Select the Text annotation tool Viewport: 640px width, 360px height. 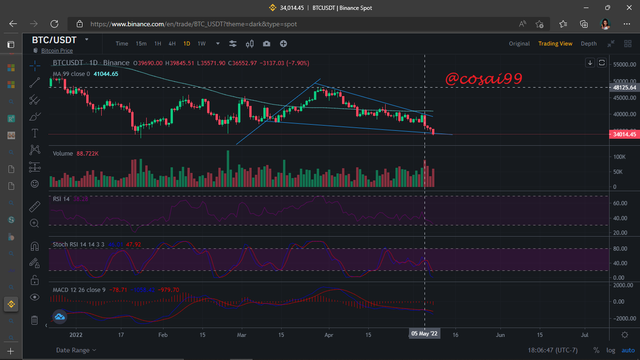pos(35,133)
